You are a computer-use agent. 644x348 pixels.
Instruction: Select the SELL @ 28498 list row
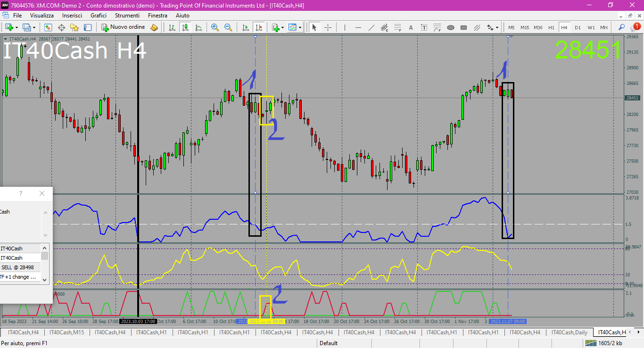[20, 267]
